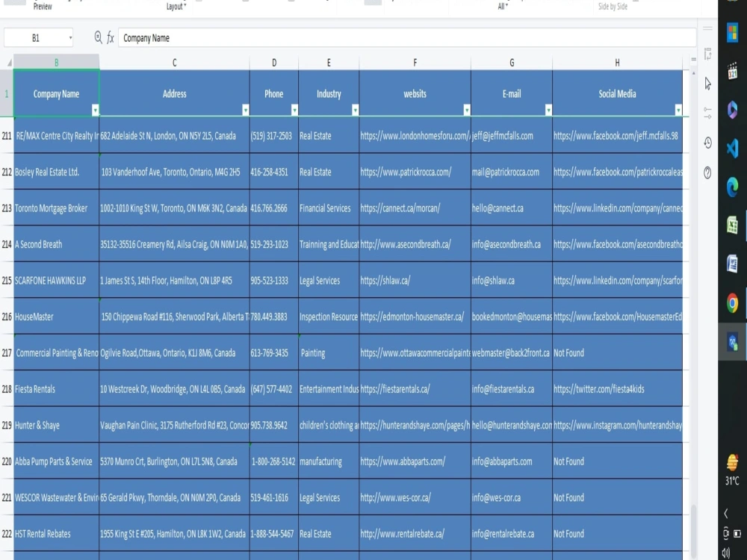Open the websits column filter dropdown
This screenshot has height=560, width=747.
[x=467, y=110]
